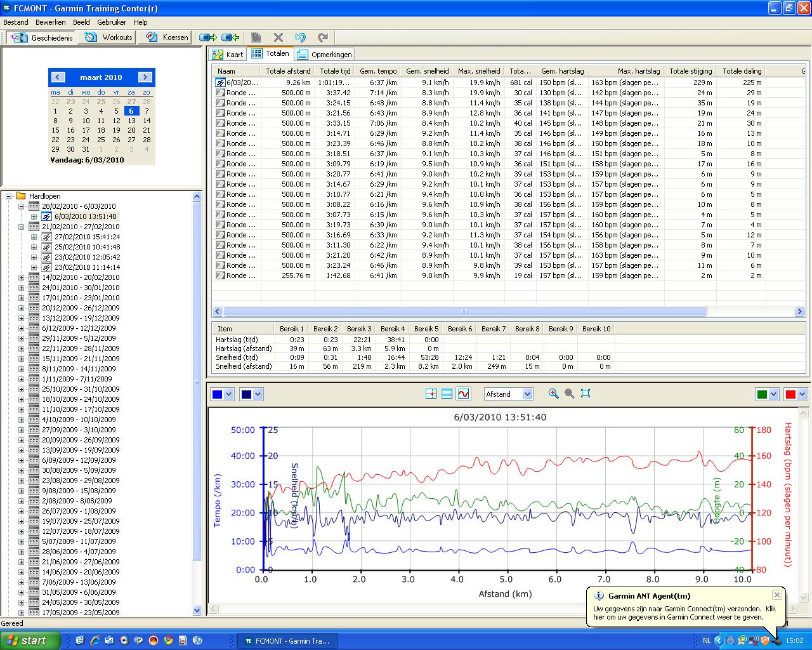Image resolution: width=812 pixels, height=650 pixels.
Task: Toggle chart band zones display
Action: coord(447,394)
